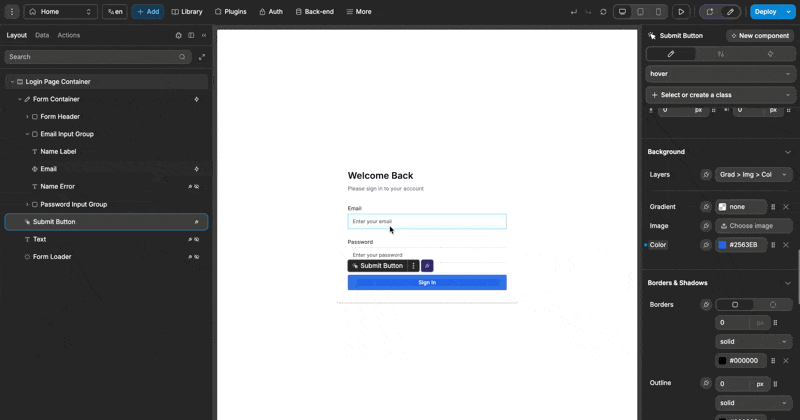Click the expand arrows icon beside Search
Screen dimensions: 800x420
[x=202, y=57]
